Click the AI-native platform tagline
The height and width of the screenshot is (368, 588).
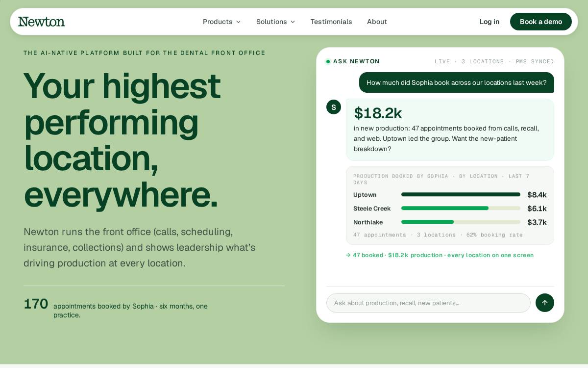[145, 53]
